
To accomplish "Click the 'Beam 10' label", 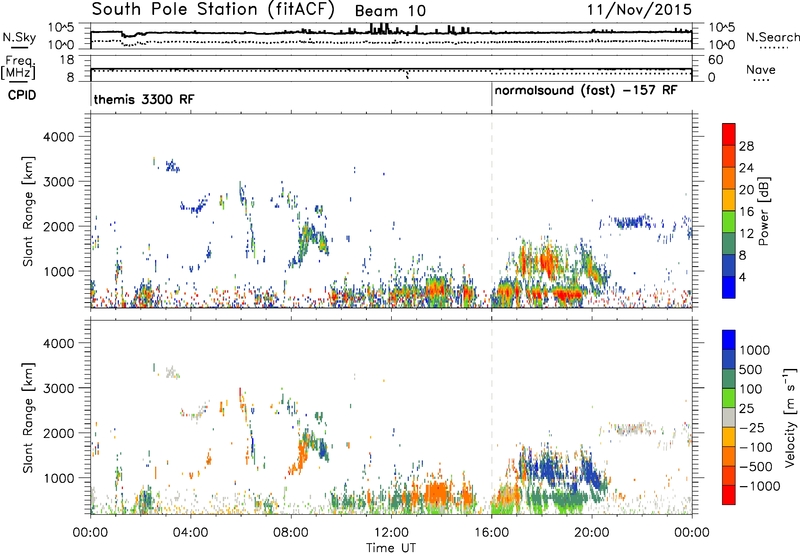I will (390, 11).
